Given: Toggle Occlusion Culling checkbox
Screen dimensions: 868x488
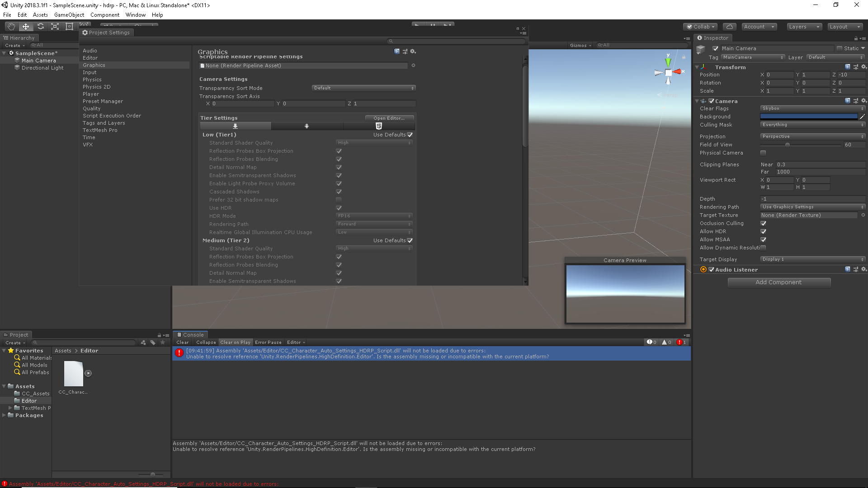Looking at the screenshot, I should [763, 223].
